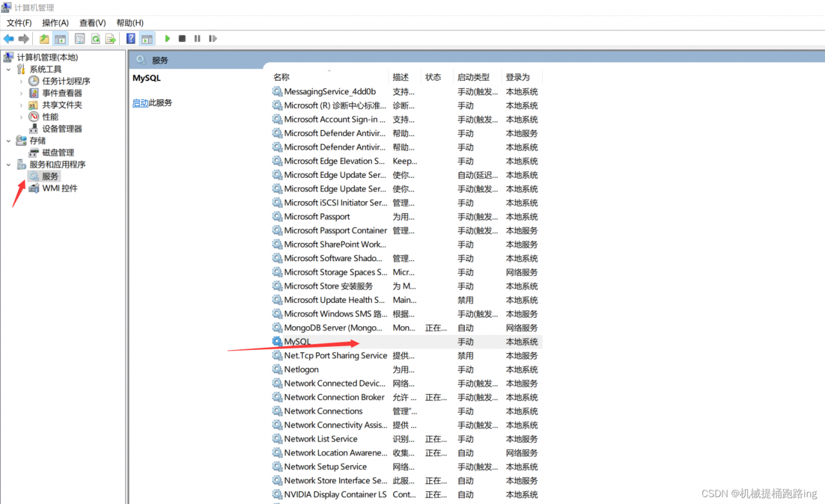Select the MySQL service row
Image resolution: width=825 pixels, height=504 pixels.
click(406, 342)
